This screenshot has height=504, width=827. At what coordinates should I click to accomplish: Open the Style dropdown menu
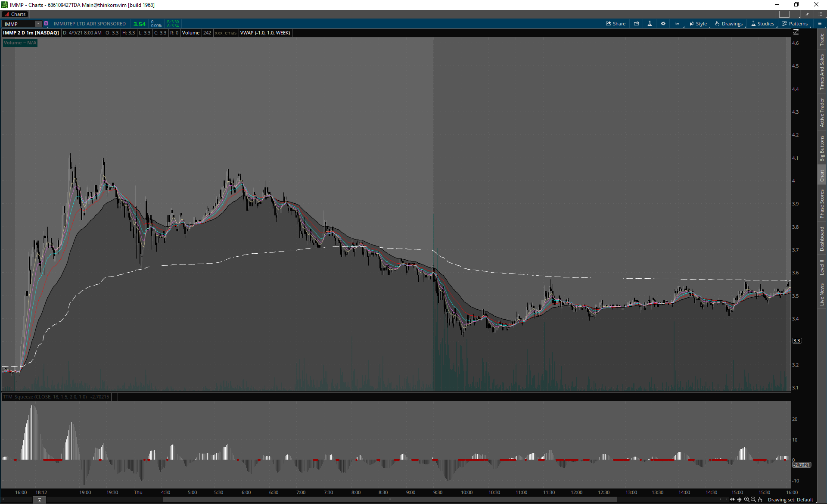[x=698, y=24]
